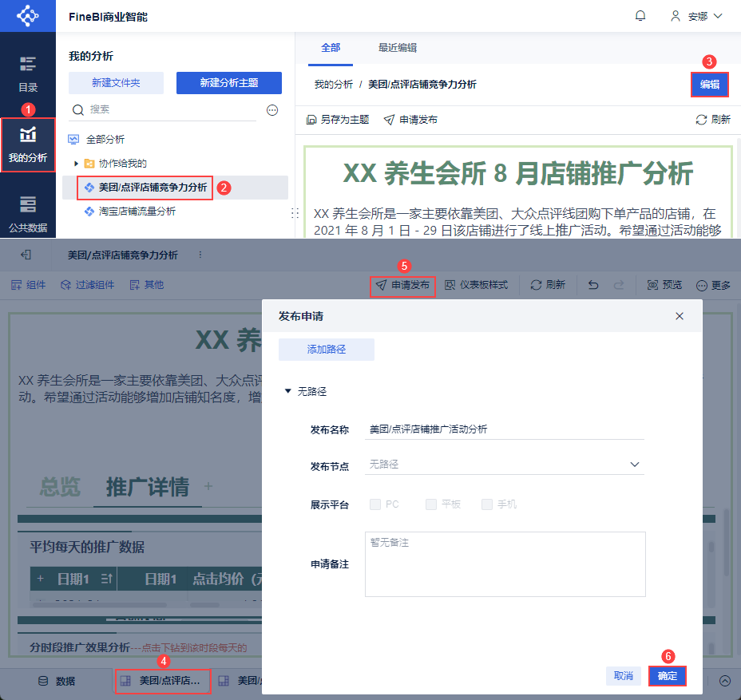Open the 发布节点 dropdown
This screenshot has height=700, width=741.
click(x=505, y=465)
